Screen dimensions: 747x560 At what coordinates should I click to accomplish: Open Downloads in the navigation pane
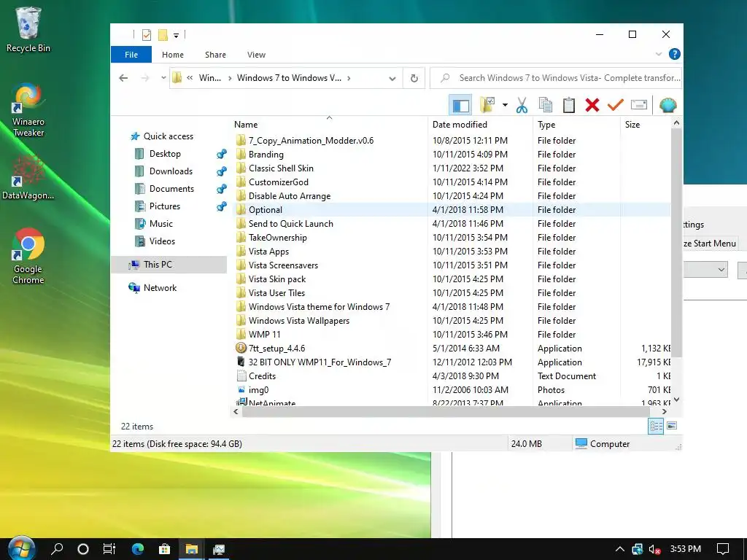[x=171, y=171]
